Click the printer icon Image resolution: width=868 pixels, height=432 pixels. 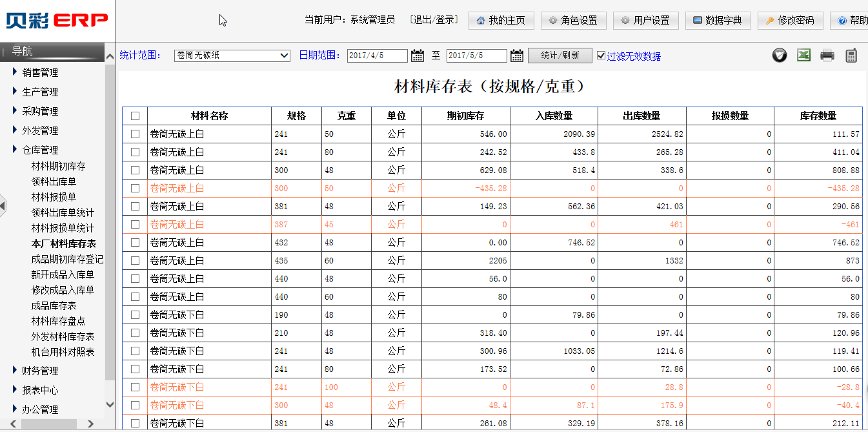coord(827,56)
